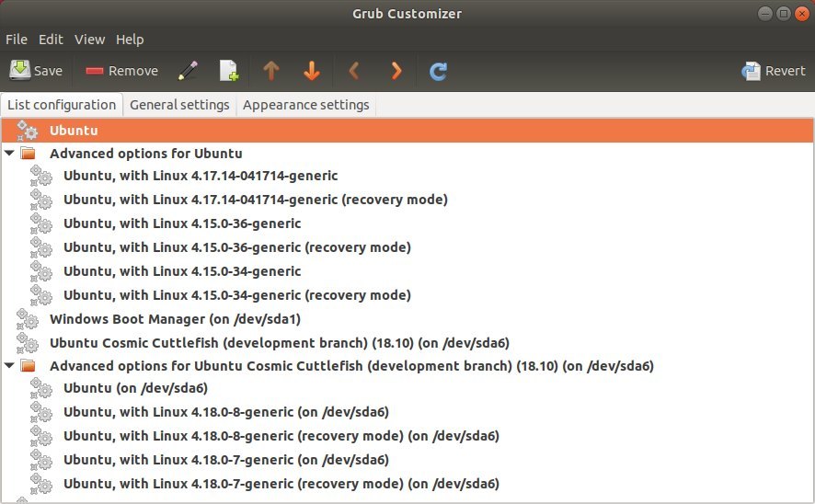Click the pencil edit entry icon
815x504 pixels.
pos(188,71)
